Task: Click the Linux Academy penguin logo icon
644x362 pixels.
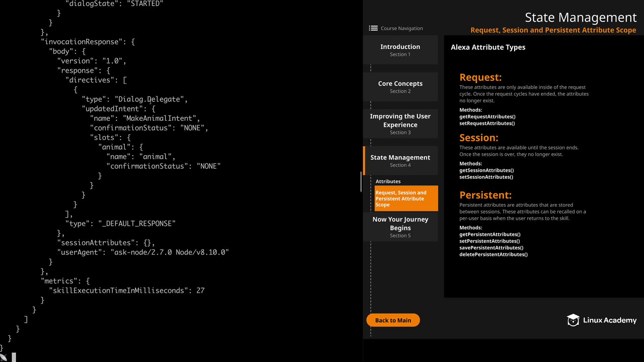Action: 573,320
